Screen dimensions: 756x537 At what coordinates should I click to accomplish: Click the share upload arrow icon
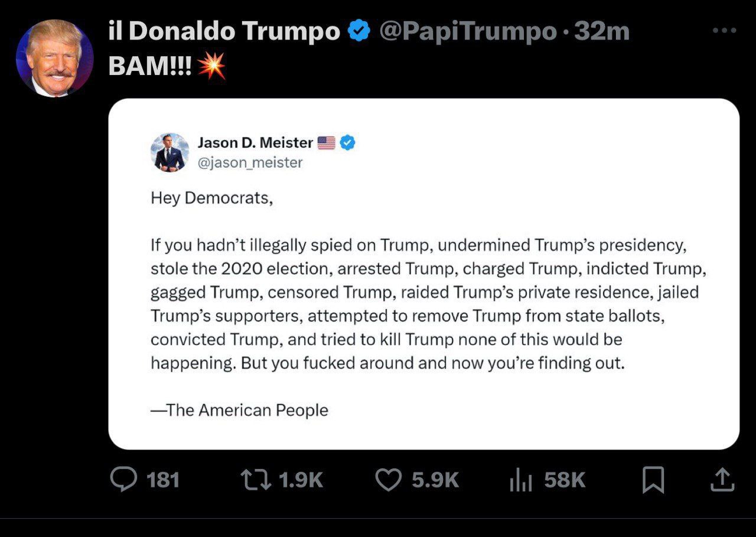tap(722, 480)
